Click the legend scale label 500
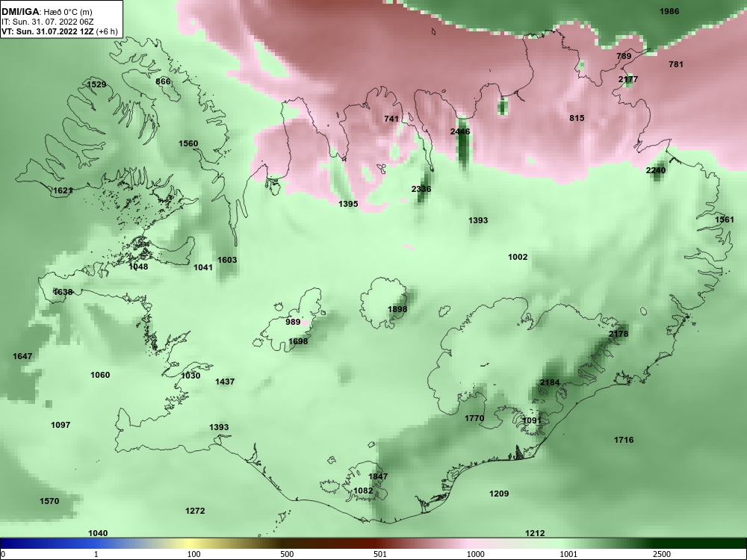Screen dimensions: 747x560 point(288,554)
